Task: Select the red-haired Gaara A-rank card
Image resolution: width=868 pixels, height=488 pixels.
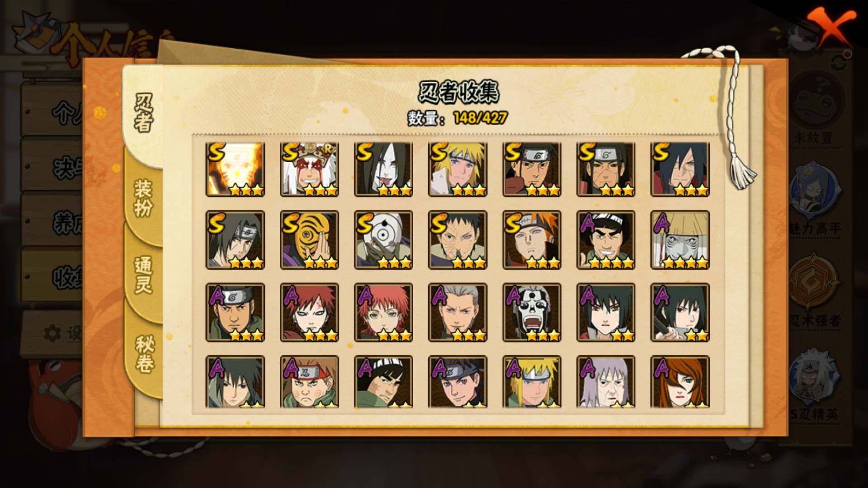Action: (x=309, y=312)
